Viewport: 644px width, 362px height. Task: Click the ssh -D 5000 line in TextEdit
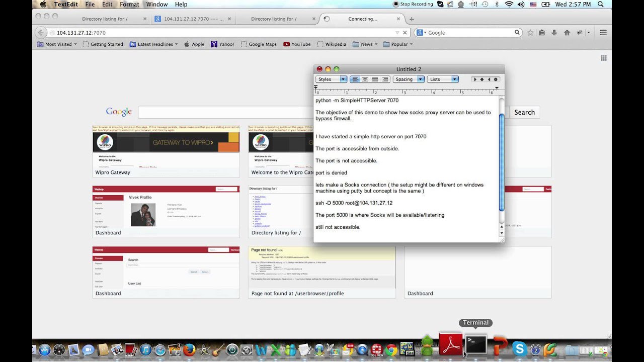(x=354, y=203)
